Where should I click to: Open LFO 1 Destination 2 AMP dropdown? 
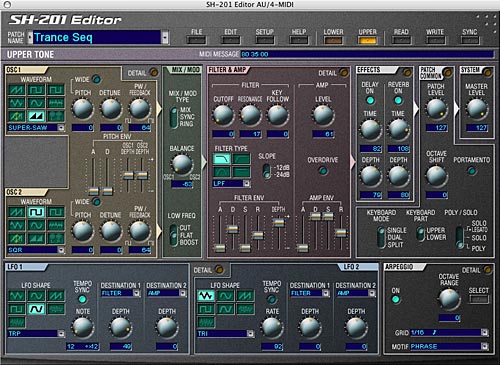click(183, 293)
